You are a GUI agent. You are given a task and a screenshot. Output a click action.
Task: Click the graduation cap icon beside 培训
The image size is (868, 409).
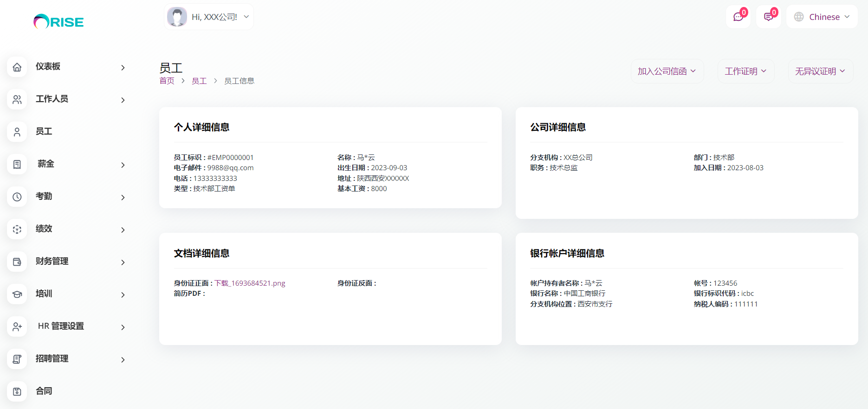(x=17, y=294)
